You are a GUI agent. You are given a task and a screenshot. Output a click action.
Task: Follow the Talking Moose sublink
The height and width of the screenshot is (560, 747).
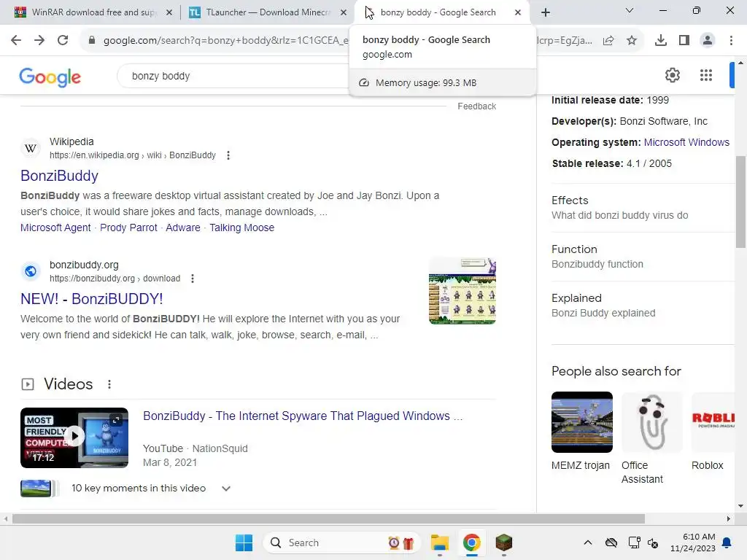242,227
